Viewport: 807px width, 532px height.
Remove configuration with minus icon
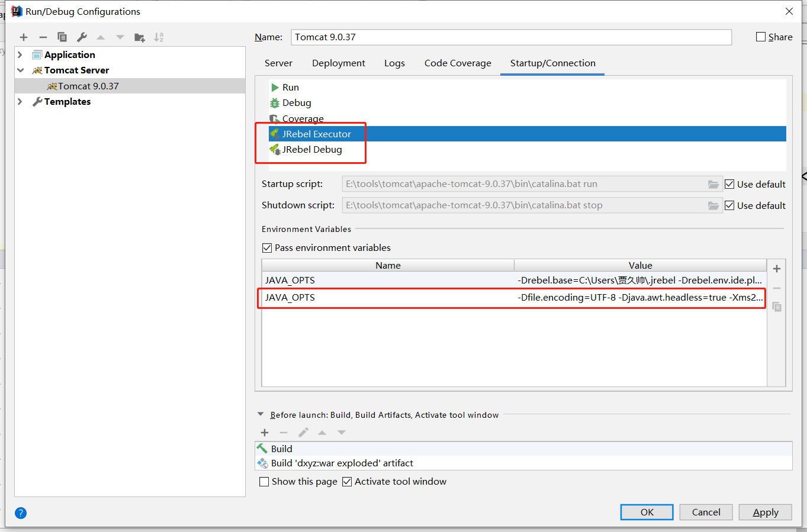(43, 37)
